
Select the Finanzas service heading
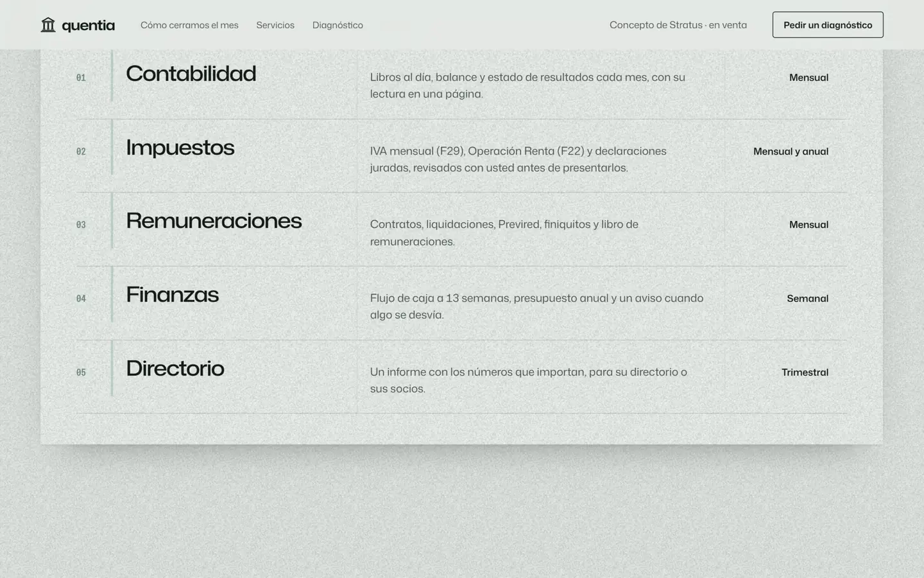pos(173,295)
